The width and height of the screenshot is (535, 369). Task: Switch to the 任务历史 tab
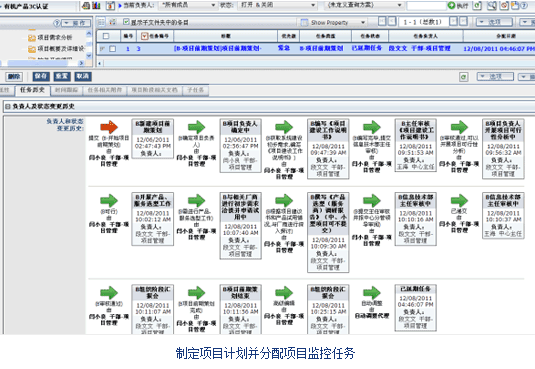[x=32, y=90]
